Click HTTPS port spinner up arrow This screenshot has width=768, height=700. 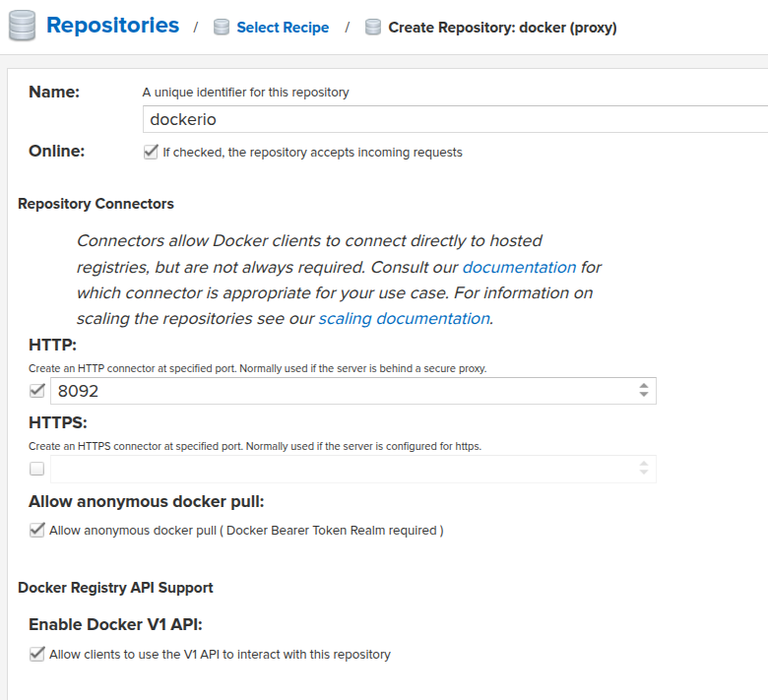644,464
